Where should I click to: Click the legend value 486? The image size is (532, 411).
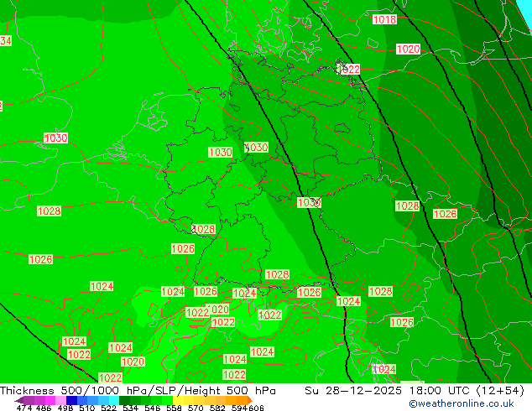click(44, 408)
